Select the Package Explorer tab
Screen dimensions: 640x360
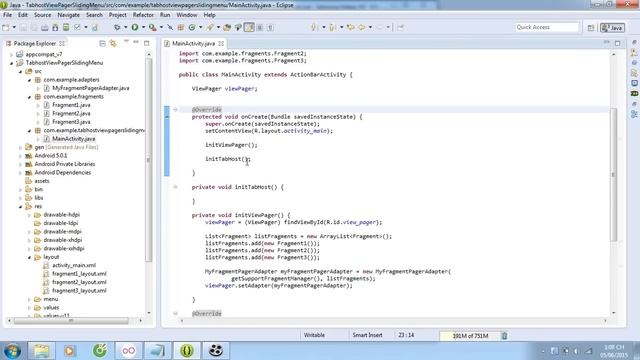point(34,43)
